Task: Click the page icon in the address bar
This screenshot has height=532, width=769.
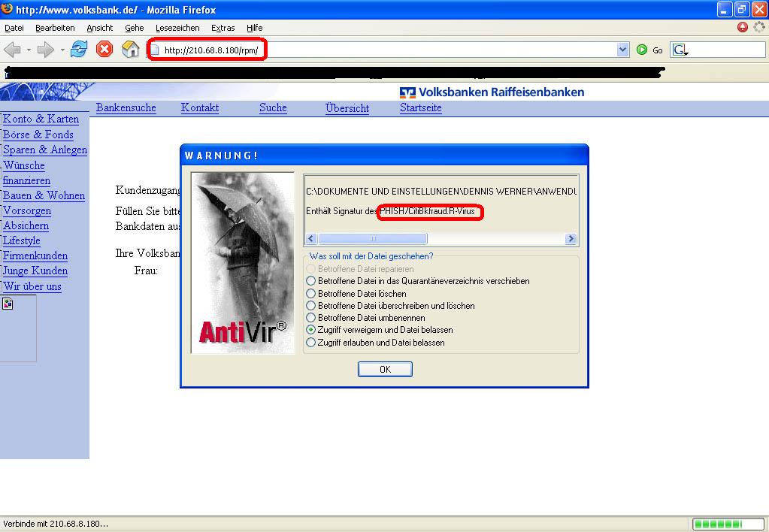Action: 155,50
